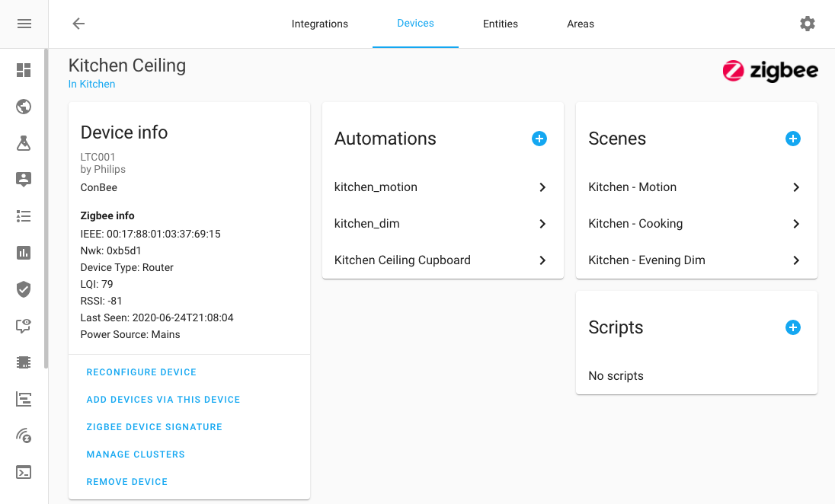Switch to the Integrations tab

pyautogui.click(x=320, y=24)
